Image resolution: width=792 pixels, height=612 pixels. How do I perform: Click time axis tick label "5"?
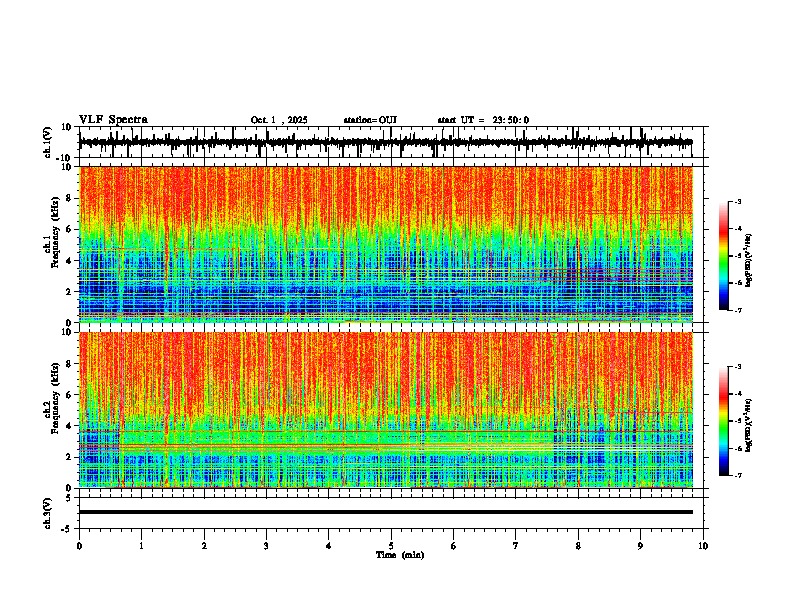click(391, 546)
